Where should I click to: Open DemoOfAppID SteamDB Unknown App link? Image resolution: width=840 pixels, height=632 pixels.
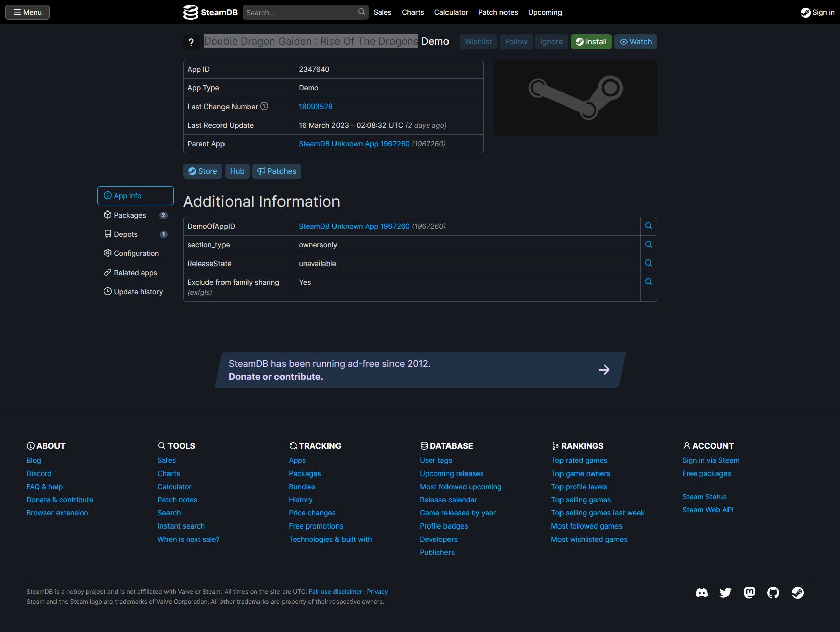click(x=354, y=226)
